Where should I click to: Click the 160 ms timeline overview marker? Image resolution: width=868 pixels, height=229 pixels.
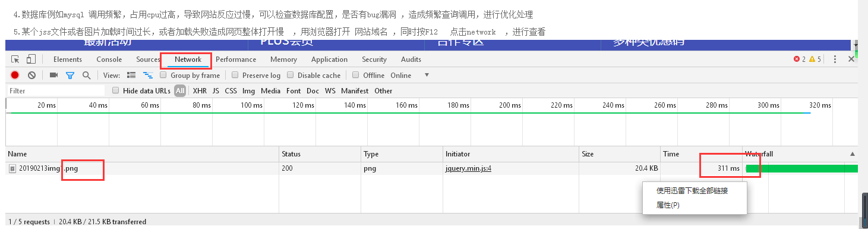pos(406,105)
